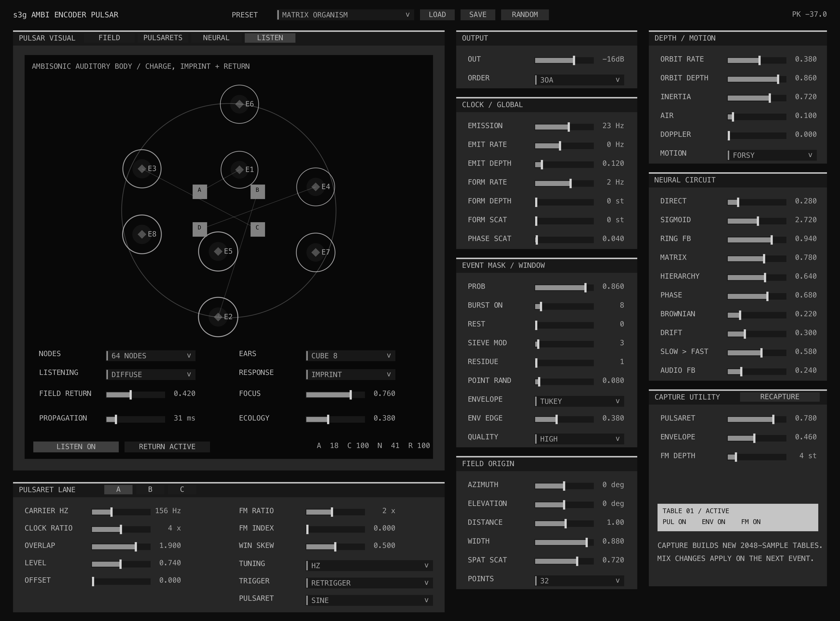
Task: Adjust the FOCUS slider
Action: 335,395
